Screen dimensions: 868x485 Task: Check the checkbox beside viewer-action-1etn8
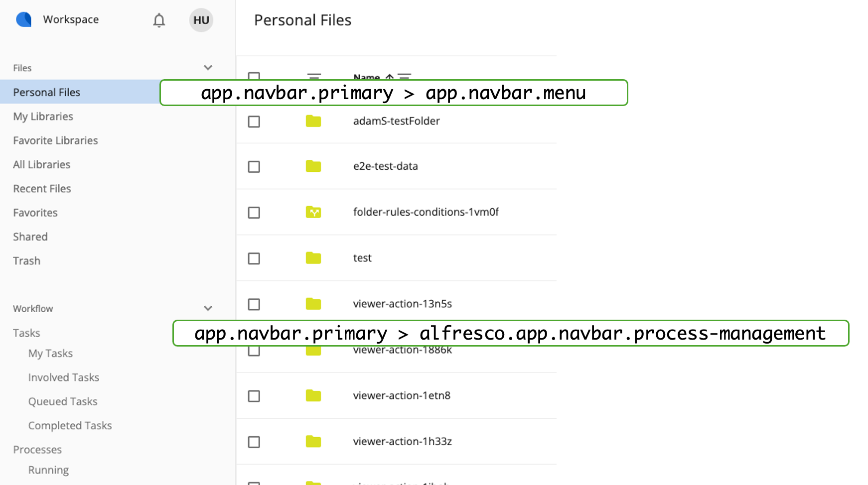[x=254, y=396]
